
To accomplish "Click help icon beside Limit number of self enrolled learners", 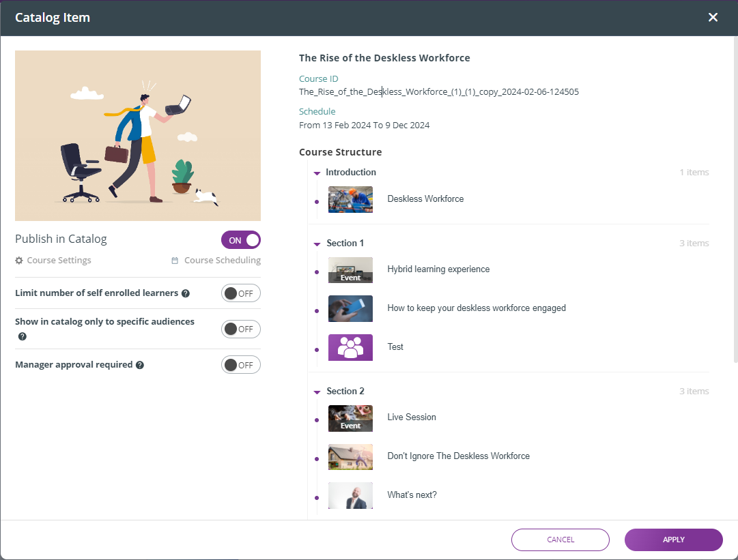I will coord(186,293).
